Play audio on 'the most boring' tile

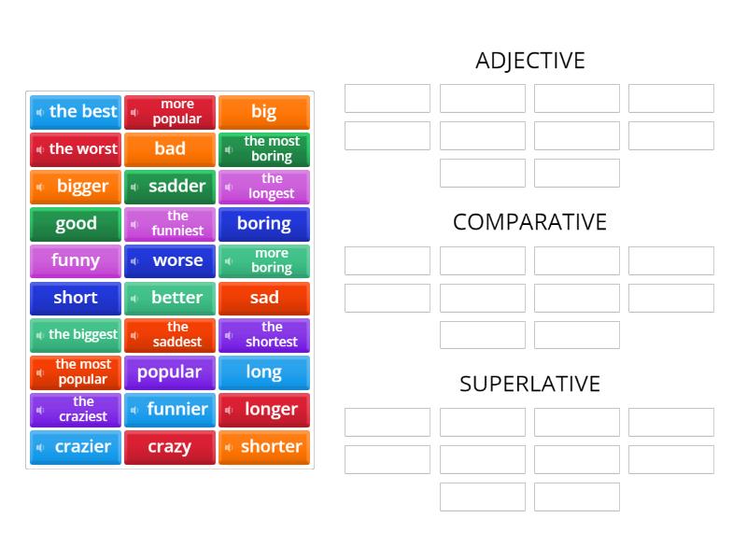pos(229,149)
